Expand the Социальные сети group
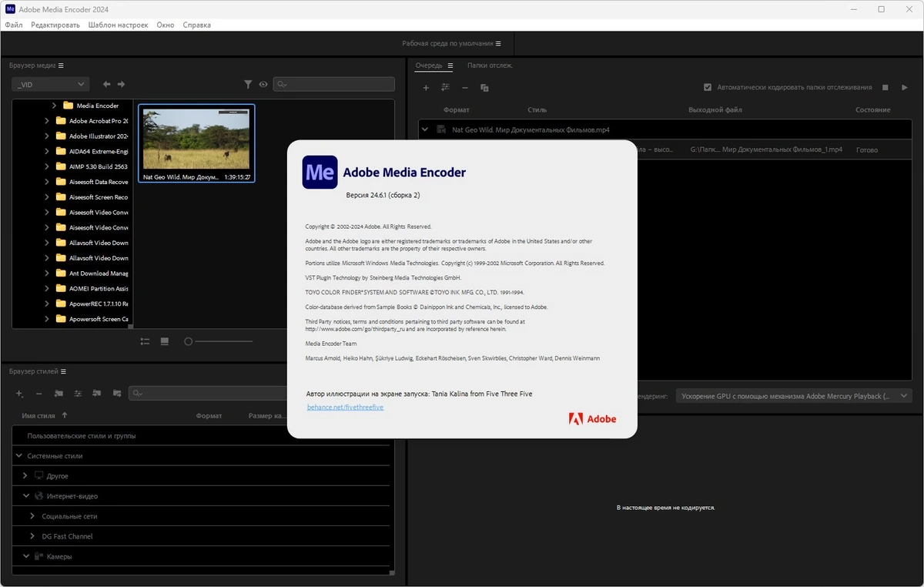Image resolution: width=924 pixels, height=587 pixels. point(32,516)
